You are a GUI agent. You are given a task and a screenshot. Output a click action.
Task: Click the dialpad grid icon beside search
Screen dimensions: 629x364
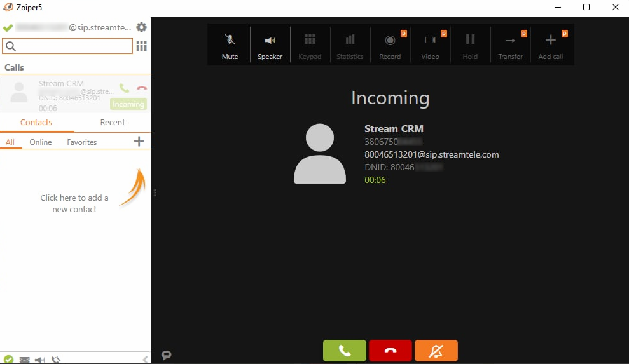tap(142, 46)
